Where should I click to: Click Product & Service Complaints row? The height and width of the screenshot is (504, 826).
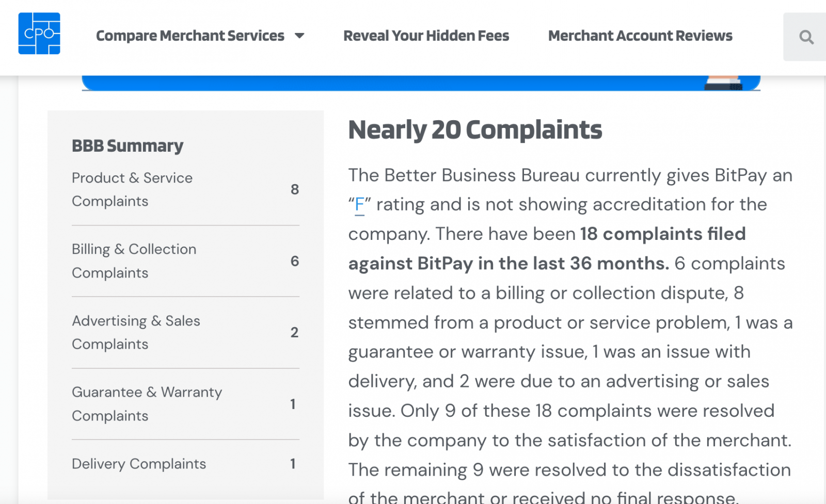coord(185,189)
